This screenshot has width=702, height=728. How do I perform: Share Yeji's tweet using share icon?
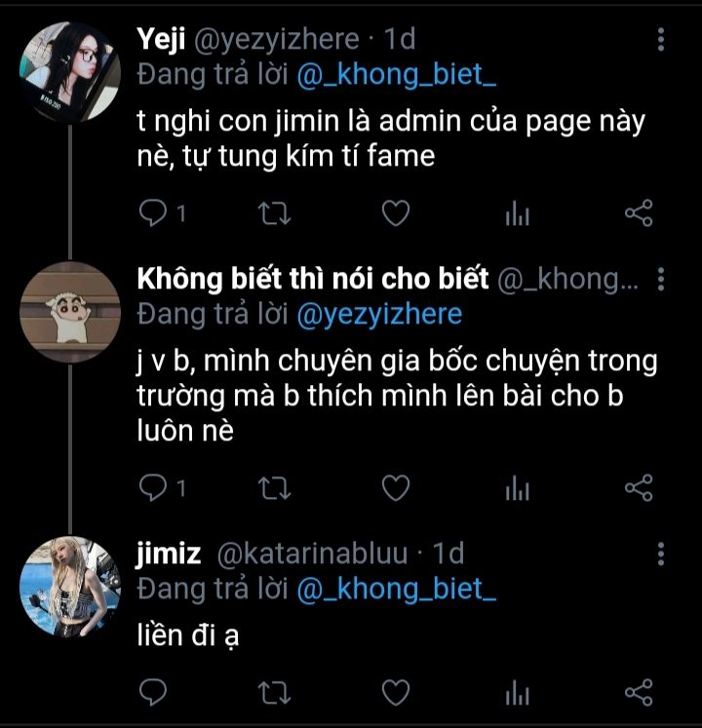(x=638, y=214)
